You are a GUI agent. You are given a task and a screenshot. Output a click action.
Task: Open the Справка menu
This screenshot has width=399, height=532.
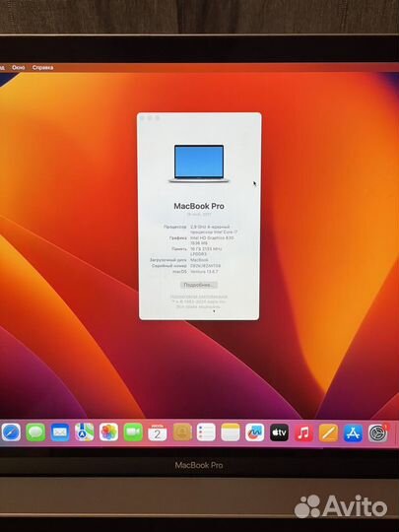(42, 68)
